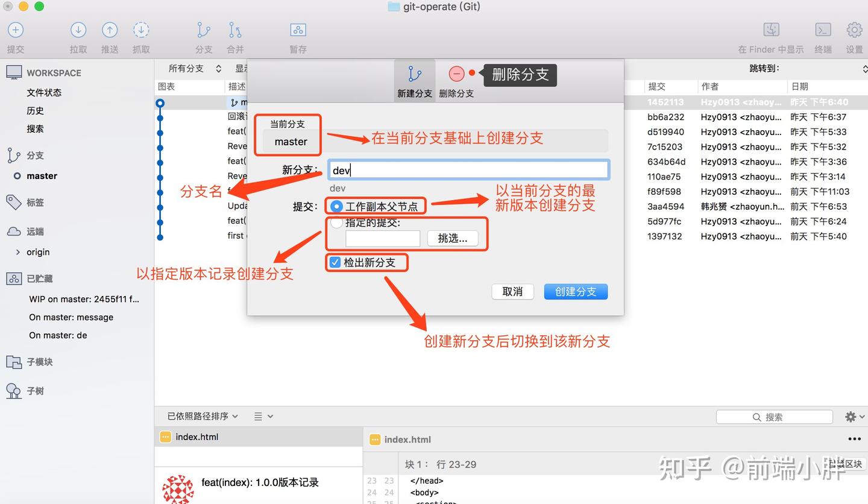Select the 工作副本父节点 radio button
The height and width of the screenshot is (504, 868).
[x=336, y=206]
